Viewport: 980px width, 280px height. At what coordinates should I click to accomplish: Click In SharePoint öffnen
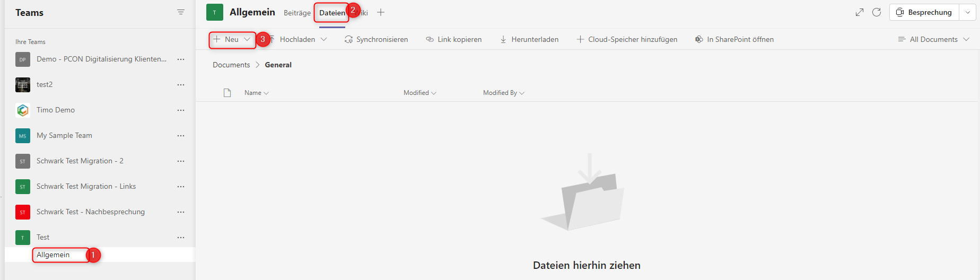(734, 39)
